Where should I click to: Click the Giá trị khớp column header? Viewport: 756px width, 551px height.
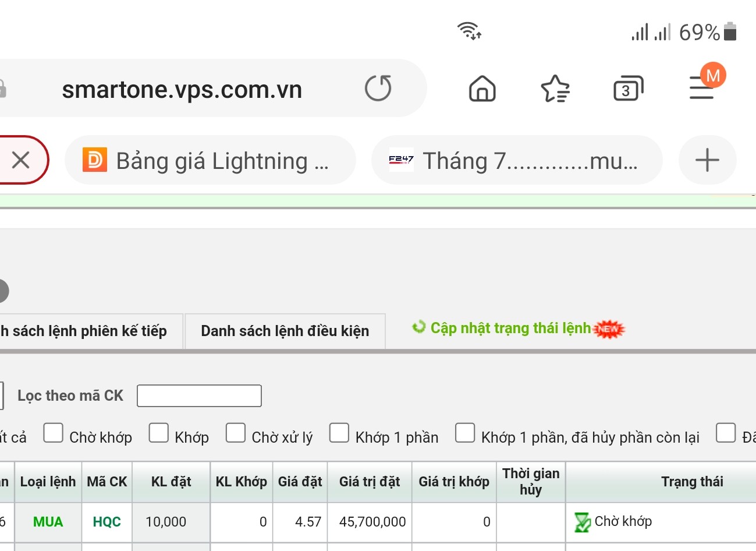pyautogui.click(x=454, y=482)
